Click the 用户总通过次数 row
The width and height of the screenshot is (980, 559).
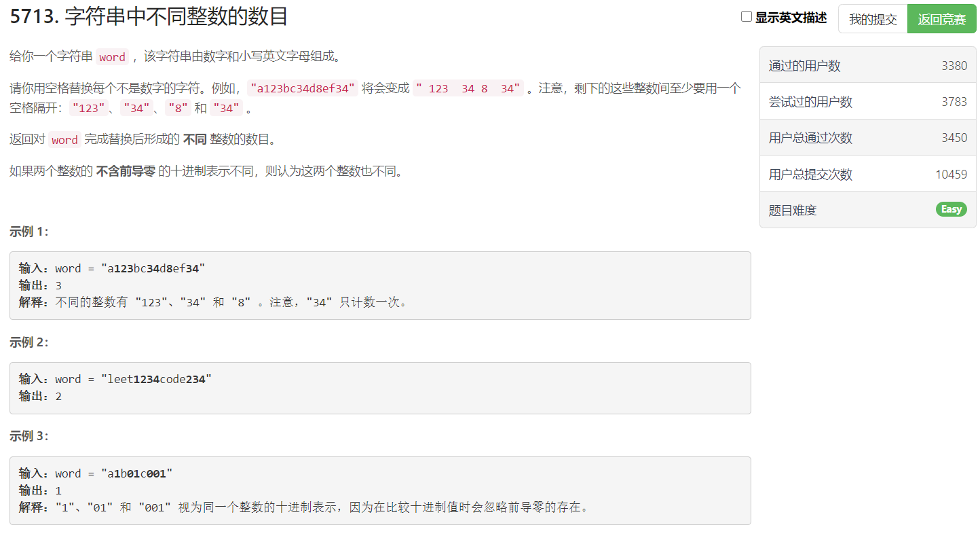867,137
